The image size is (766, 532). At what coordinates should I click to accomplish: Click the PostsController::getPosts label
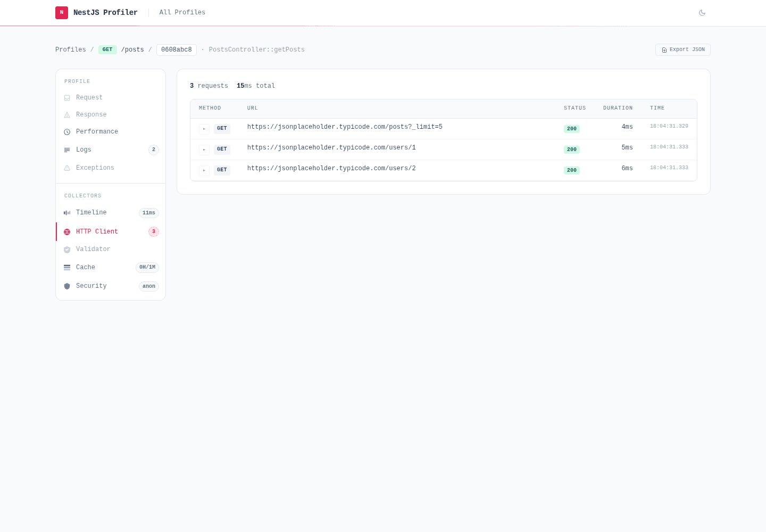(x=257, y=49)
